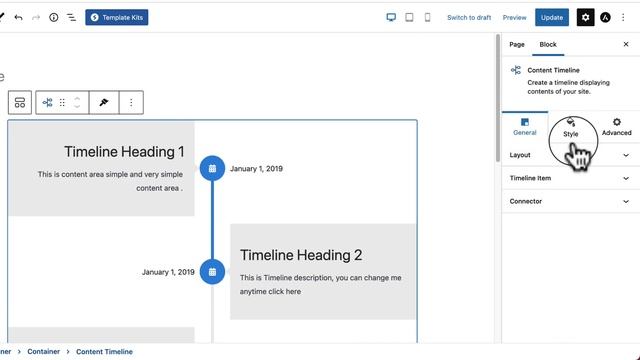Switch to the Page tab

point(517,44)
